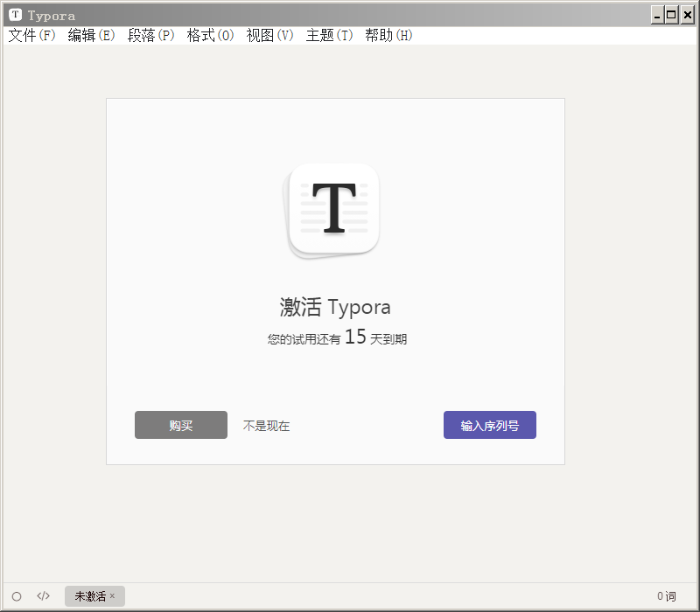Image resolution: width=700 pixels, height=612 pixels.
Task: Open the 帮助(H) menu
Action: point(388,35)
